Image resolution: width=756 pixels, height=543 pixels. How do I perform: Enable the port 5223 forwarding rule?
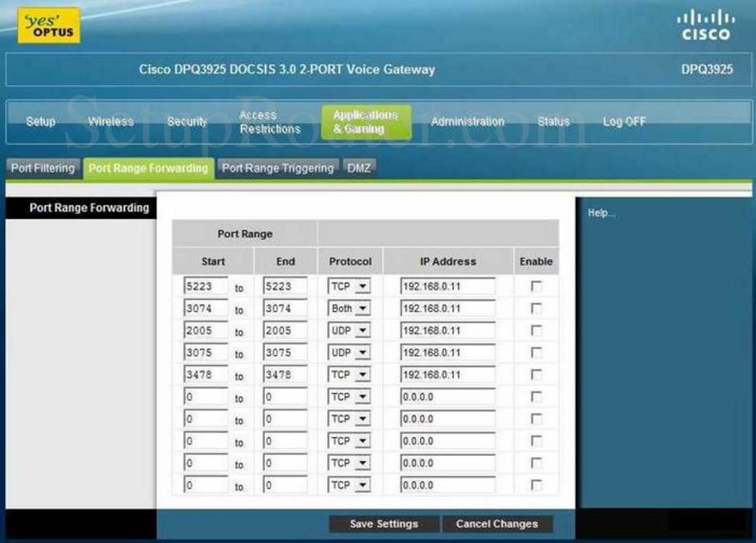(x=535, y=286)
